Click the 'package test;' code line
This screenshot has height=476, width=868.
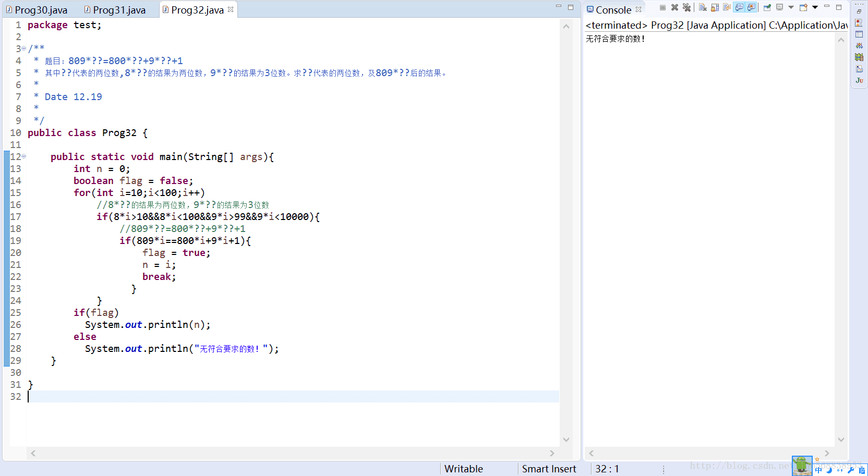(65, 25)
